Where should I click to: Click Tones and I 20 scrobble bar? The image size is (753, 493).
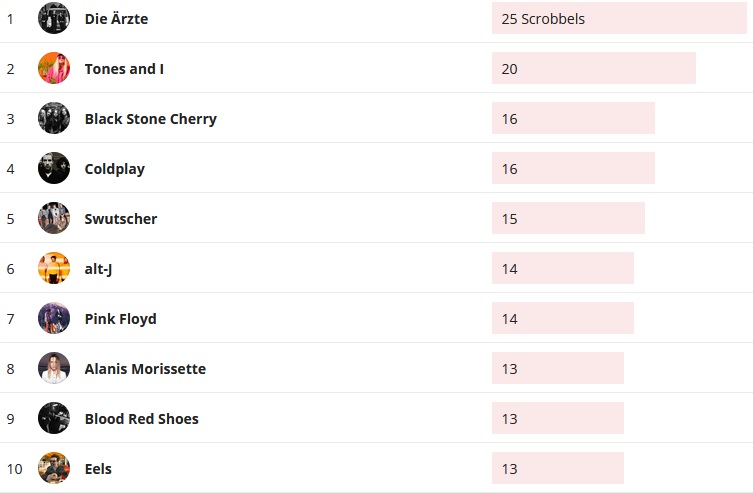(593, 68)
